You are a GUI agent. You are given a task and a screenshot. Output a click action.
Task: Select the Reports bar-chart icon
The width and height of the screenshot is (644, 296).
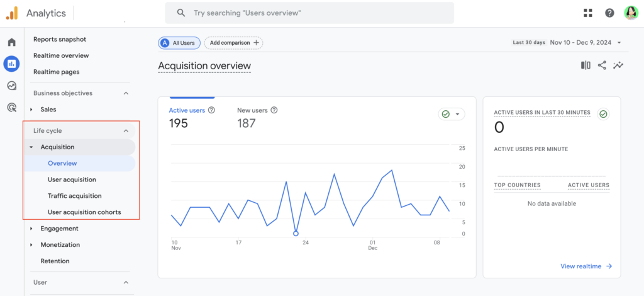[x=11, y=64]
